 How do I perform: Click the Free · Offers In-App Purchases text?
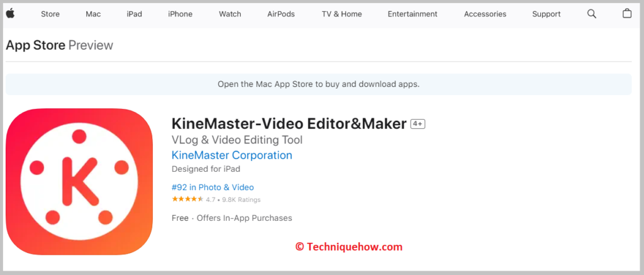pos(231,218)
